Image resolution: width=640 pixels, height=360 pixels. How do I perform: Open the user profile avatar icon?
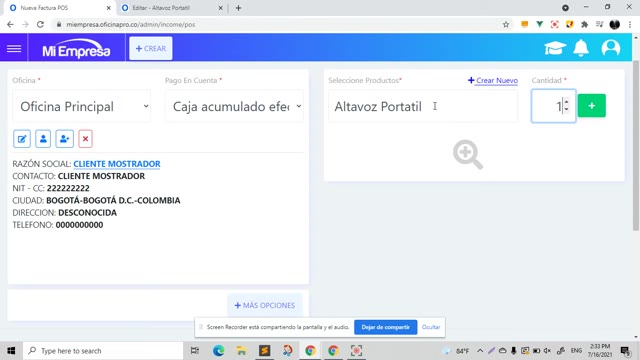611,48
